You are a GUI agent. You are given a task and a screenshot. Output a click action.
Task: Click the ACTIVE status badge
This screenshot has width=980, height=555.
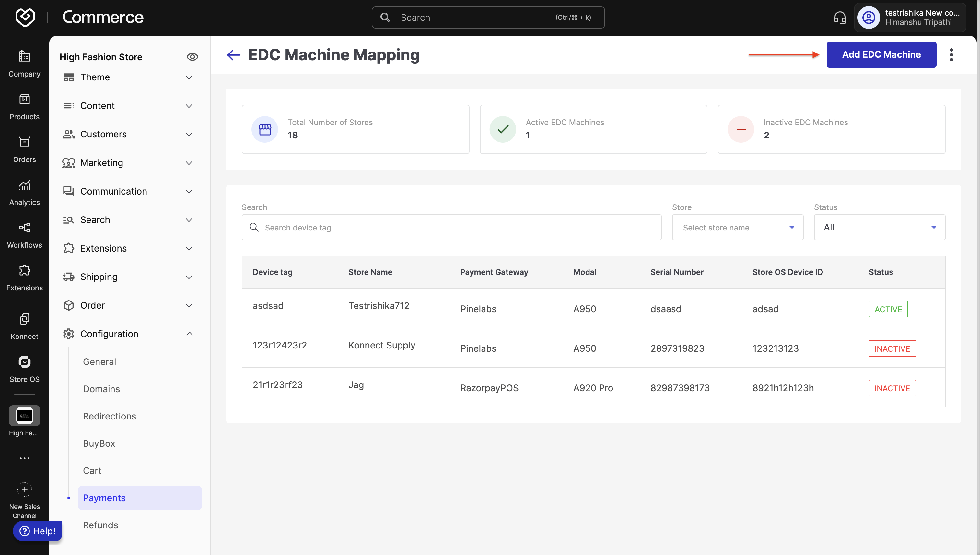coord(888,309)
